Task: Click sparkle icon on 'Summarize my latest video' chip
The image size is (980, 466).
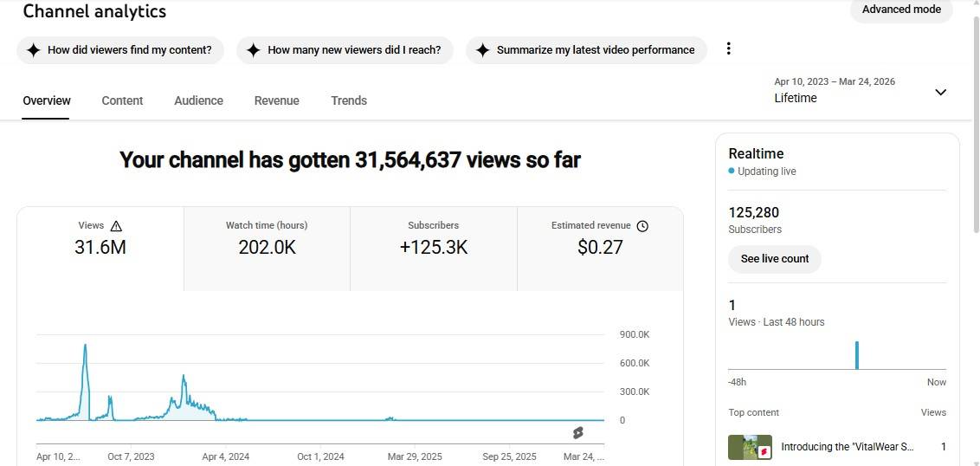Action: [x=482, y=50]
